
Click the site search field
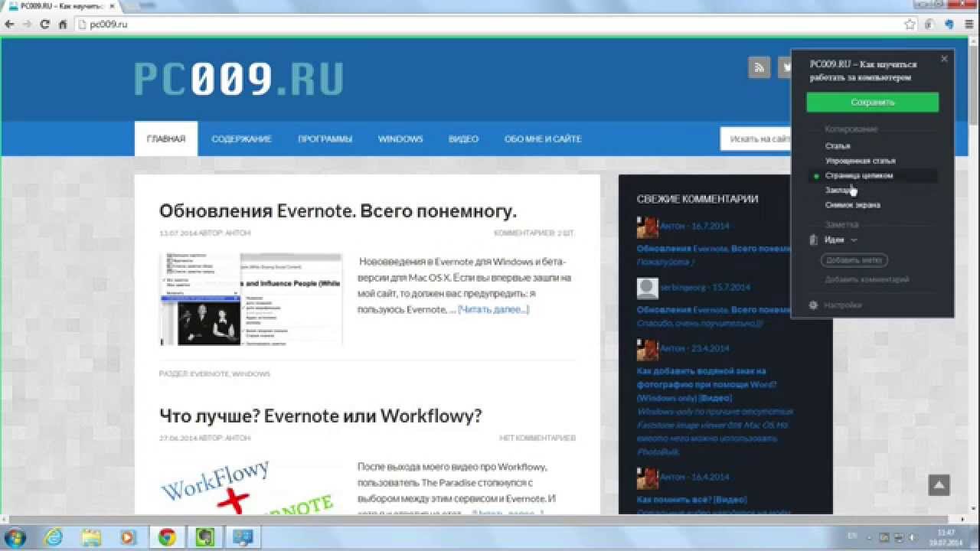pyautogui.click(x=756, y=139)
